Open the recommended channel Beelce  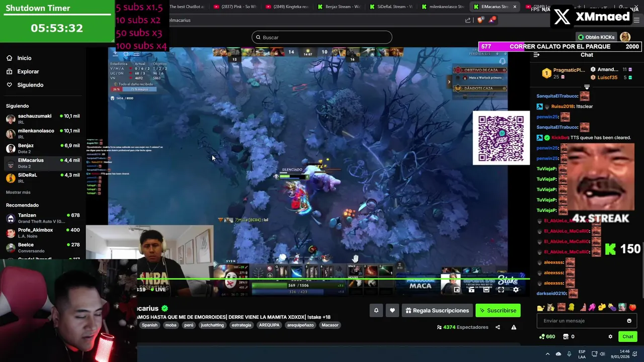coord(43,248)
